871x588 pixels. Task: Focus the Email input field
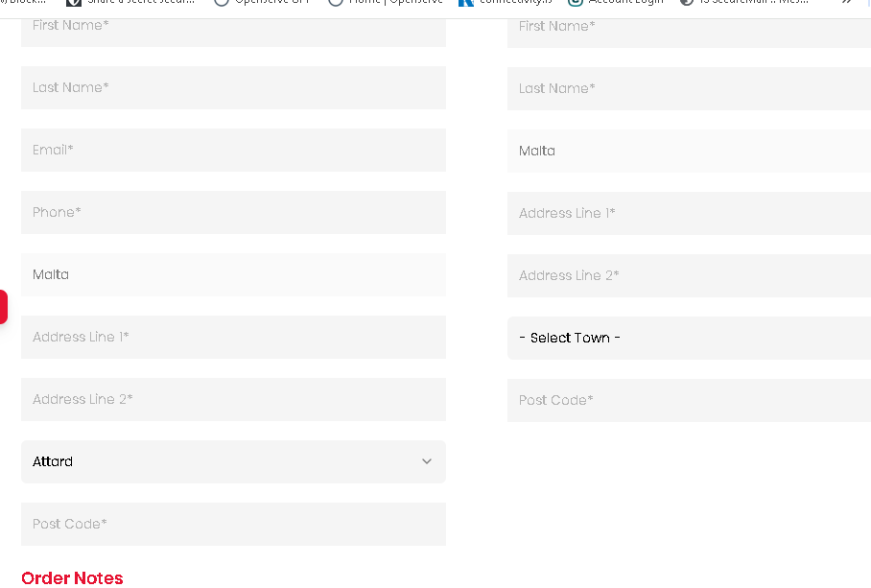pyautogui.click(x=233, y=150)
